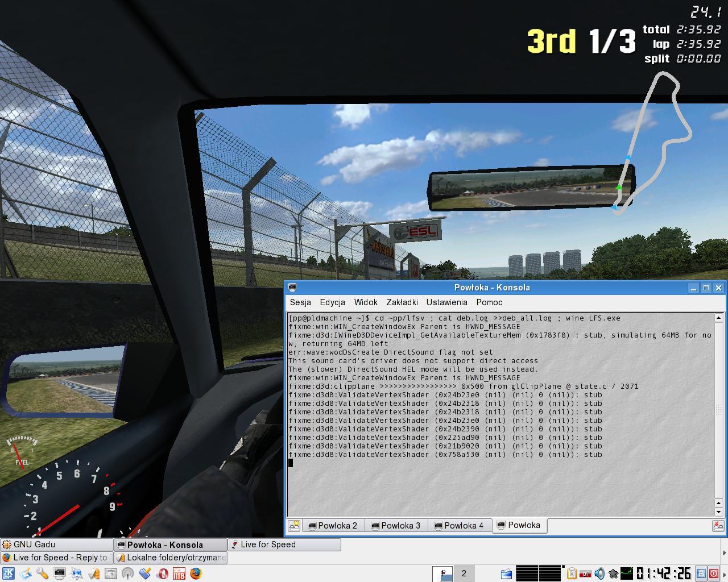Activate Lokalne foldery taskbar entry
The width and height of the screenshot is (728, 582).
[171, 558]
